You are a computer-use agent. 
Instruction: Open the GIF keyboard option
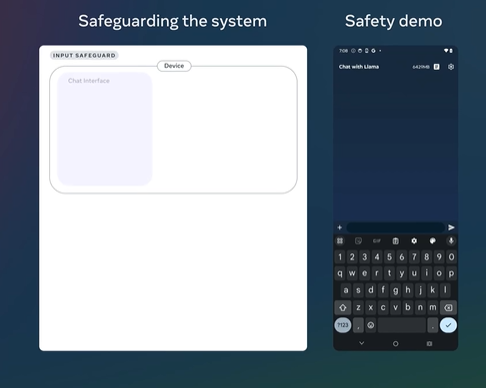pos(377,241)
